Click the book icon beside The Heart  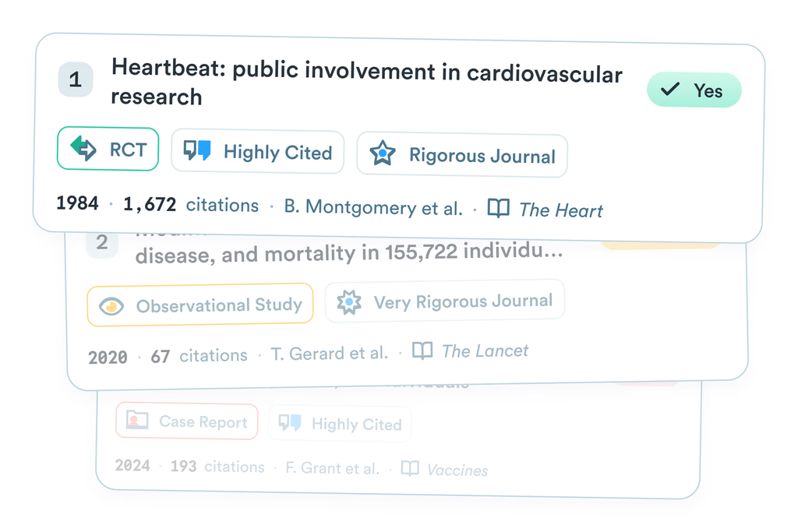click(498, 208)
